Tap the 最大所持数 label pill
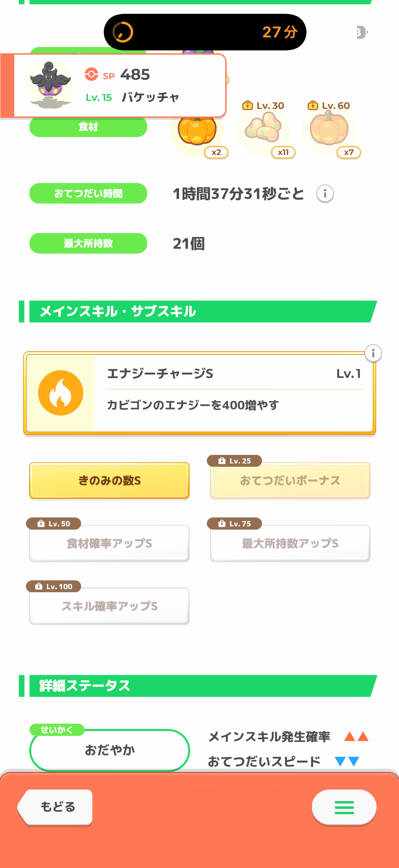Image resolution: width=399 pixels, height=868 pixels. (x=88, y=243)
